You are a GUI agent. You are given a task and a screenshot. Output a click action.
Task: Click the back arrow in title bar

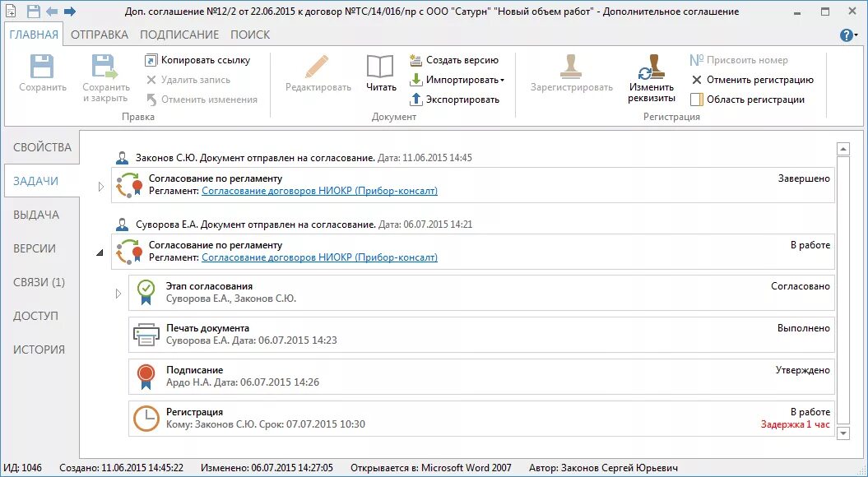click(x=52, y=11)
